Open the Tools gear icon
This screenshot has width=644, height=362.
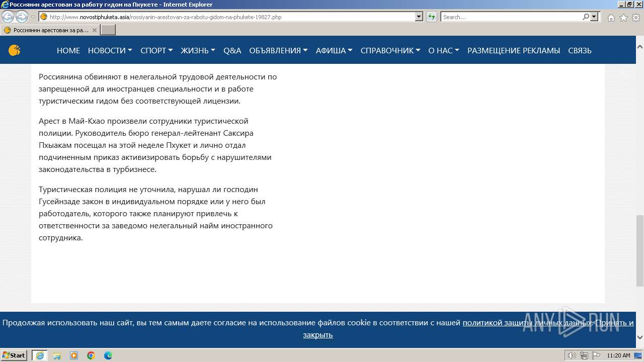pos(635,18)
